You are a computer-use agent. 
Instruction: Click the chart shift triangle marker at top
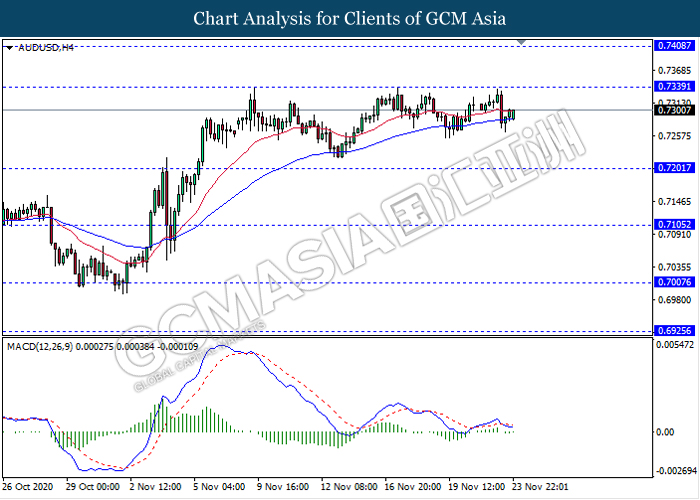pos(521,42)
